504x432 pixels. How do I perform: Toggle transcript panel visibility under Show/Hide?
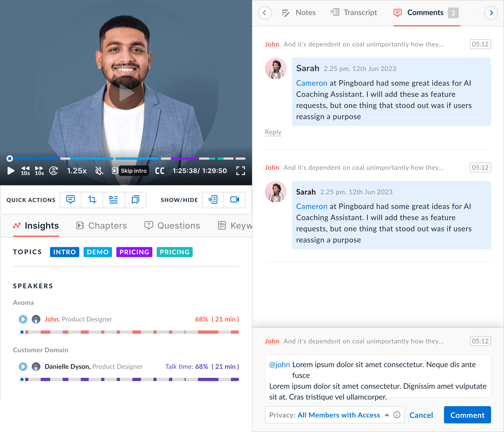pyautogui.click(x=213, y=200)
